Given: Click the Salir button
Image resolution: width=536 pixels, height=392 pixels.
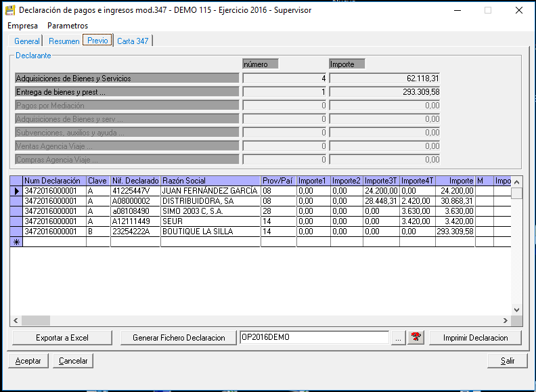Looking at the screenshot, I should point(508,361).
